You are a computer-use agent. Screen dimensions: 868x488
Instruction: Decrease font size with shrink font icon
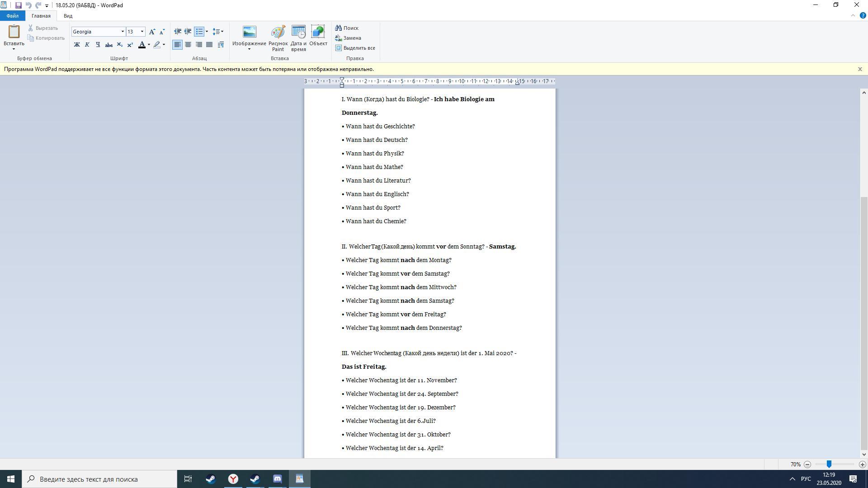pos(162,32)
